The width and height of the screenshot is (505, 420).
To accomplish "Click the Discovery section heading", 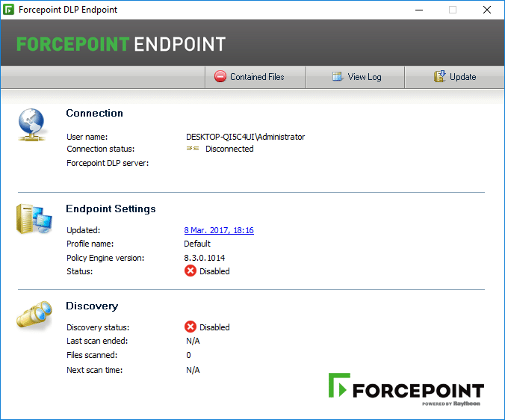I will pos(92,306).
